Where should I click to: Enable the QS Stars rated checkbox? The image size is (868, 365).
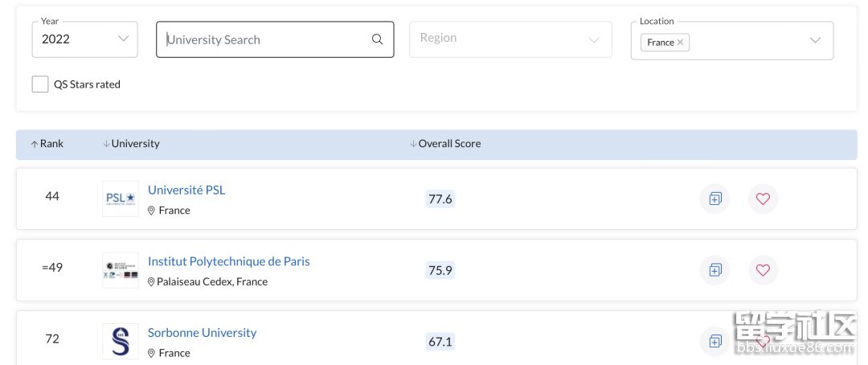click(x=40, y=84)
